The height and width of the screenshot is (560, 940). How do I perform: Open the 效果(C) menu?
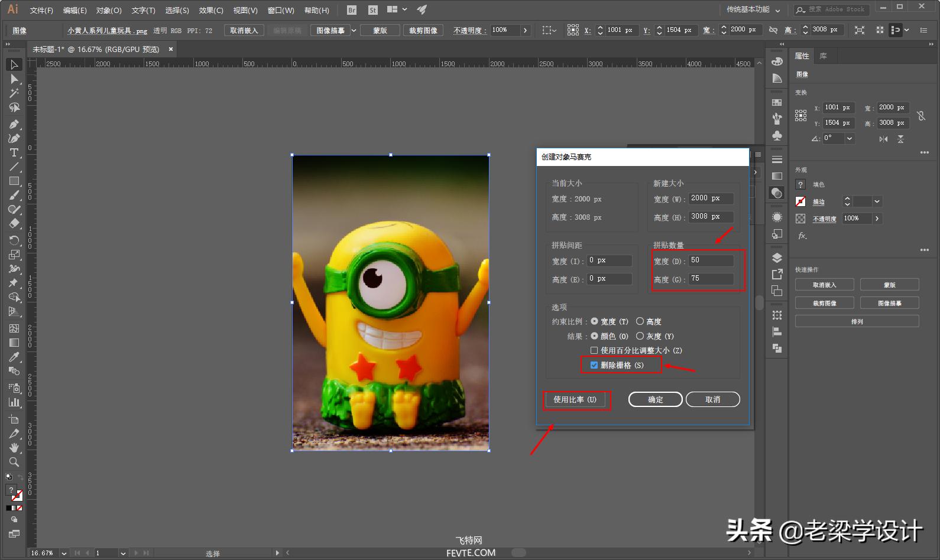[x=211, y=10]
